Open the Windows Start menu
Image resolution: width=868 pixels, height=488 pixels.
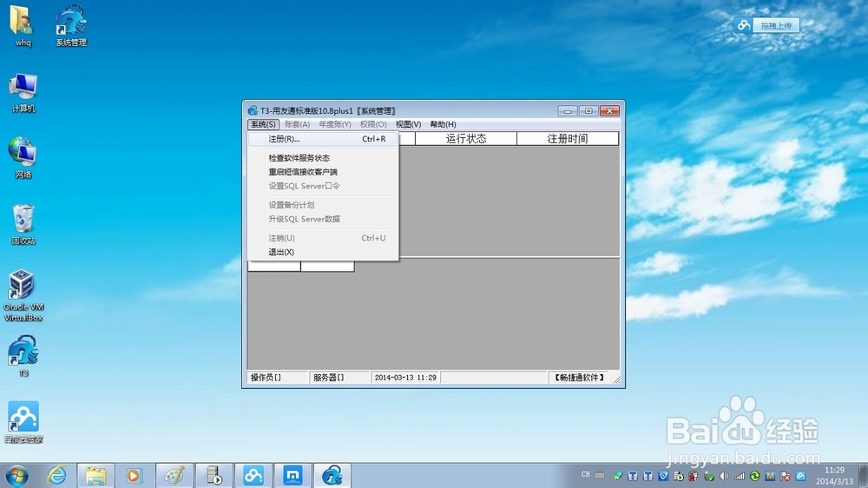coord(16,475)
